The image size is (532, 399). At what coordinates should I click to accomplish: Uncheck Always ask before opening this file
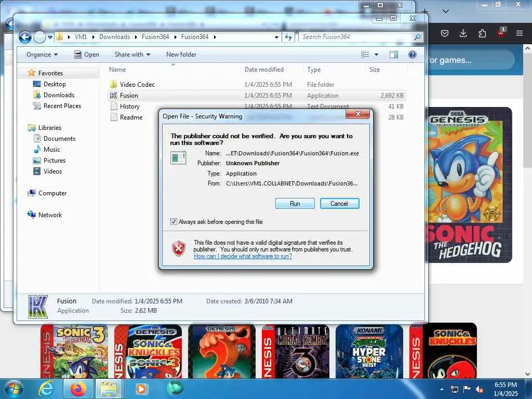point(174,221)
